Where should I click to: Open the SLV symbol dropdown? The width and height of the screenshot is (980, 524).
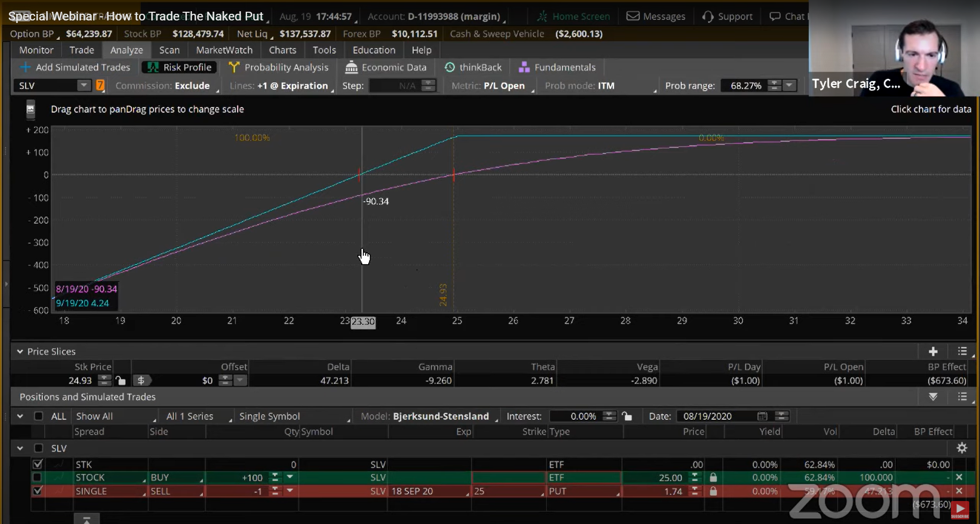85,85
